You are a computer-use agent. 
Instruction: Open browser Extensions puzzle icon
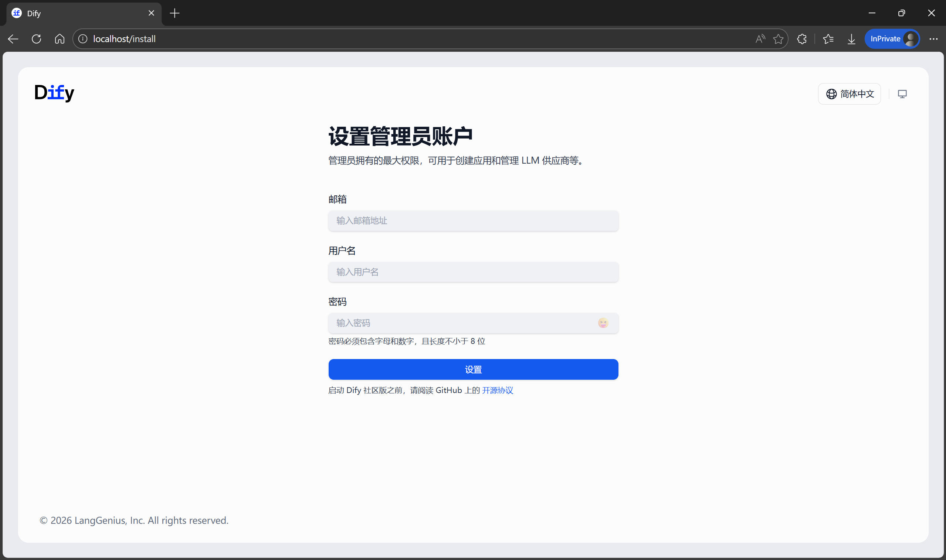click(801, 39)
